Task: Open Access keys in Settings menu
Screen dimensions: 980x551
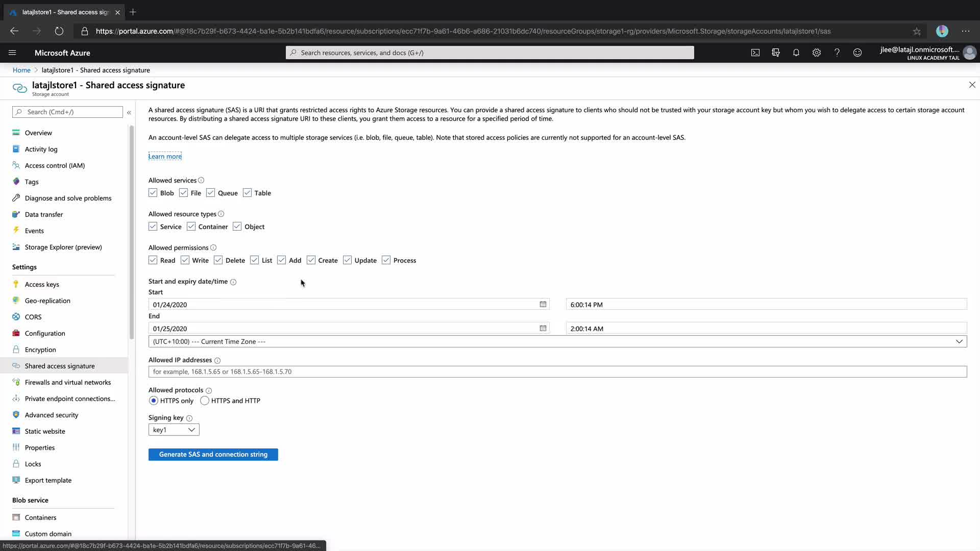Action: coord(42,284)
